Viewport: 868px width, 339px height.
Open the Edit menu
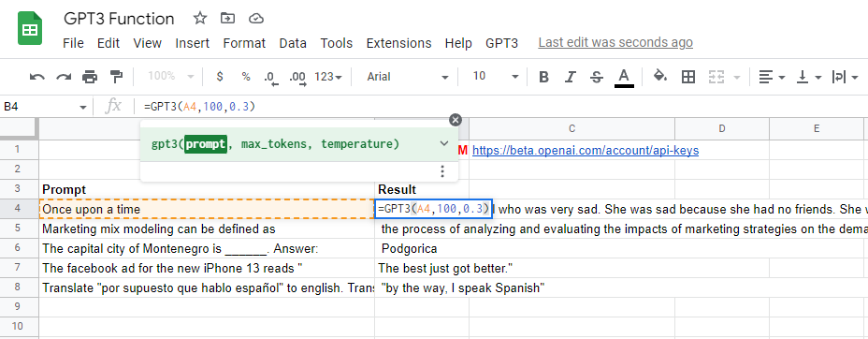coord(108,43)
